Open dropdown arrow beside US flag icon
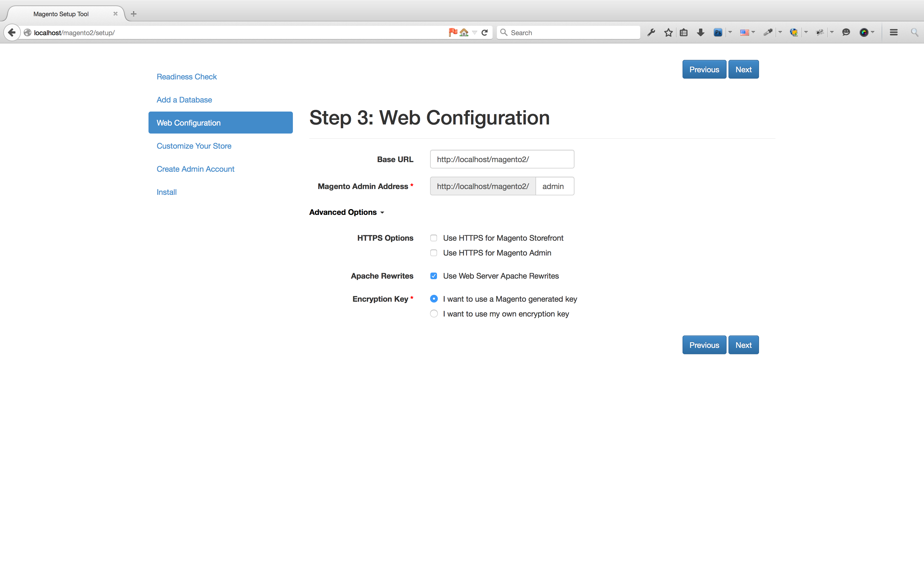The width and height of the screenshot is (924, 577). coord(753,32)
